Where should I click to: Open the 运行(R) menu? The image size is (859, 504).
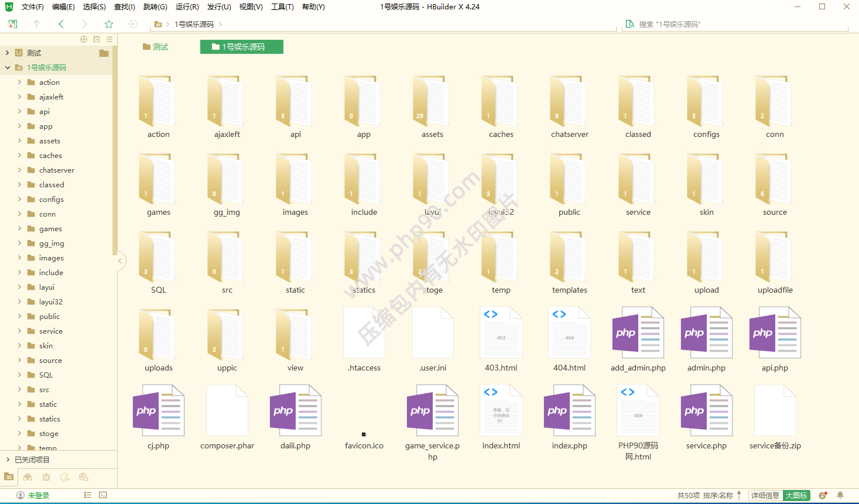[x=187, y=7]
